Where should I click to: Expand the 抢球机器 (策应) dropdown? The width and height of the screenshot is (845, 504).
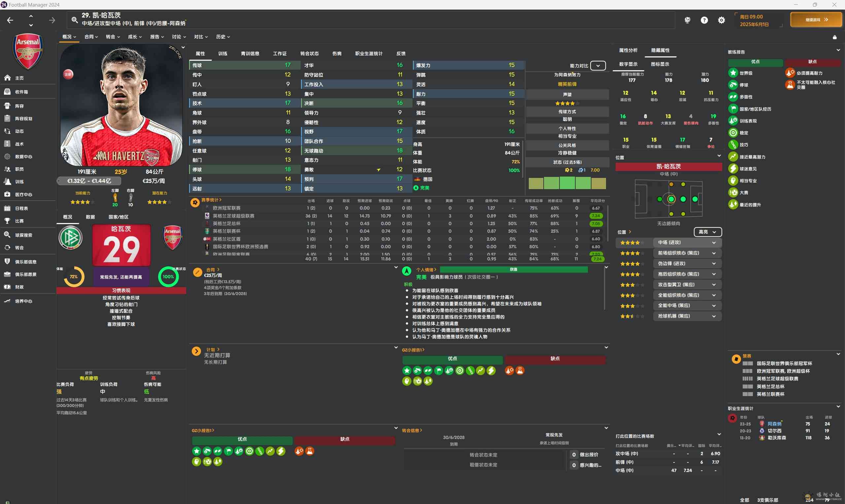tap(687, 316)
